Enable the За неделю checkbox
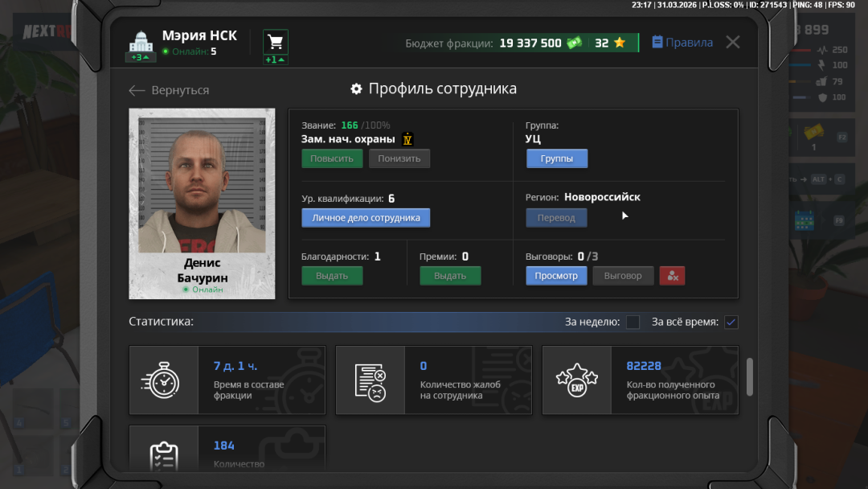Image resolution: width=868 pixels, height=489 pixels. pyautogui.click(x=633, y=322)
